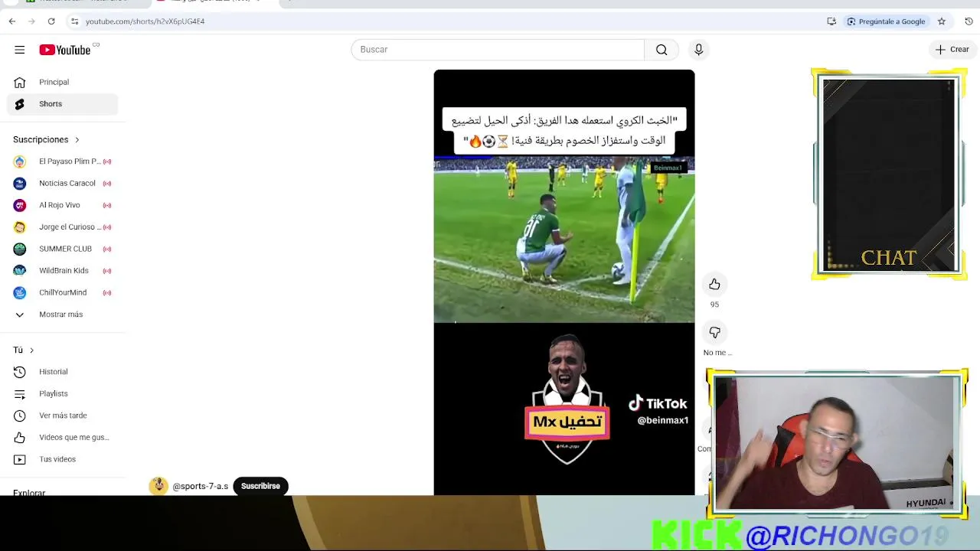Image resolution: width=980 pixels, height=551 pixels.
Task: Open Al Rojo Vivo subscription
Action: pyautogui.click(x=63, y=205)
